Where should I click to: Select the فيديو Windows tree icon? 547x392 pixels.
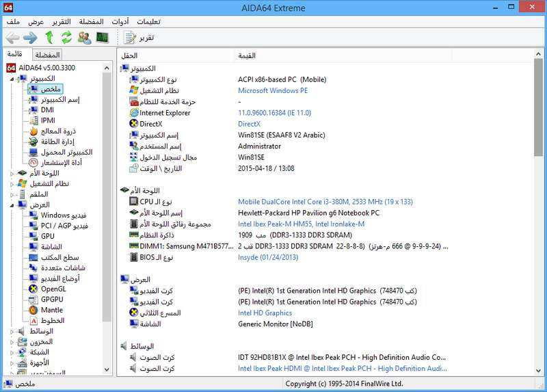coord(34,215)
